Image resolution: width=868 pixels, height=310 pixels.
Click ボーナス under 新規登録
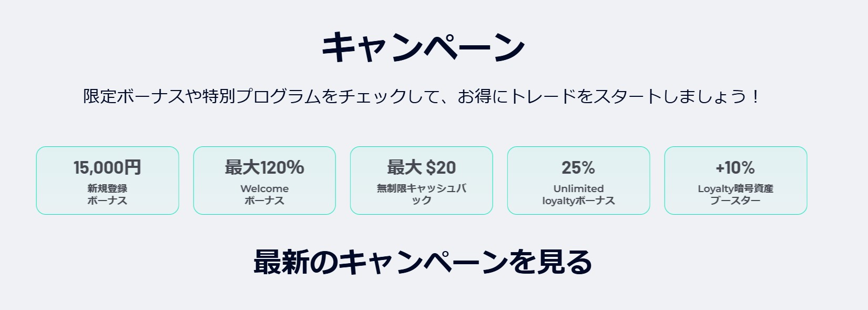(107, 201)
